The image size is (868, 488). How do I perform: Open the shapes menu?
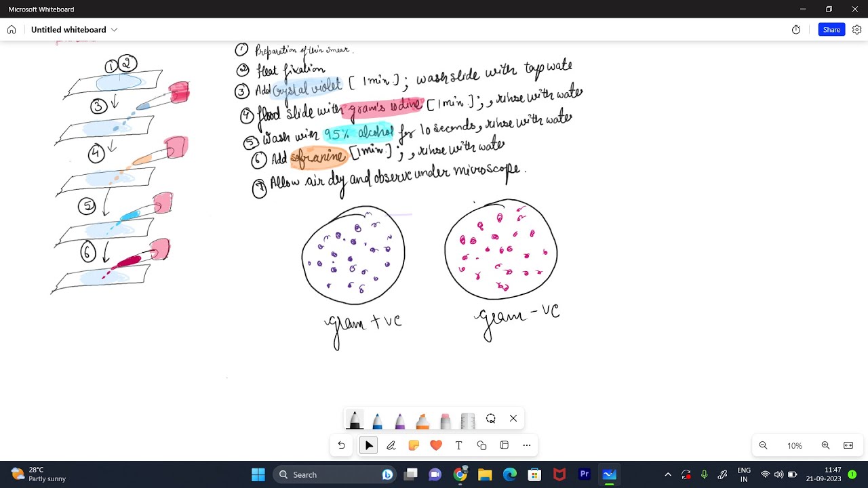tap(481, 445)
